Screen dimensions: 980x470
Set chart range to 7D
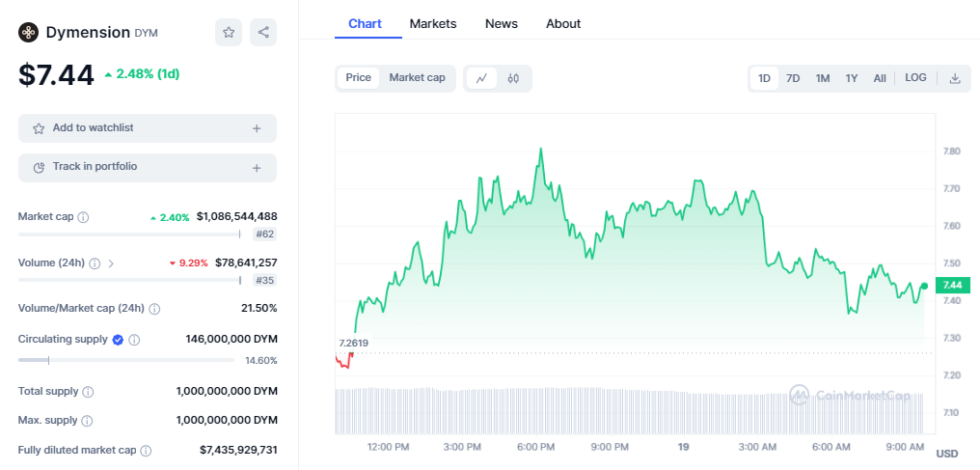(793, 78)
